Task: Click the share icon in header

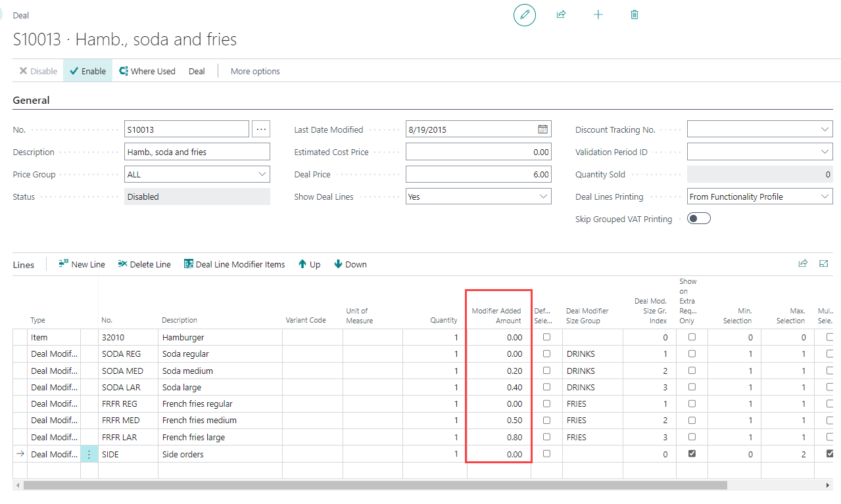Action: (x=561, y=14)
